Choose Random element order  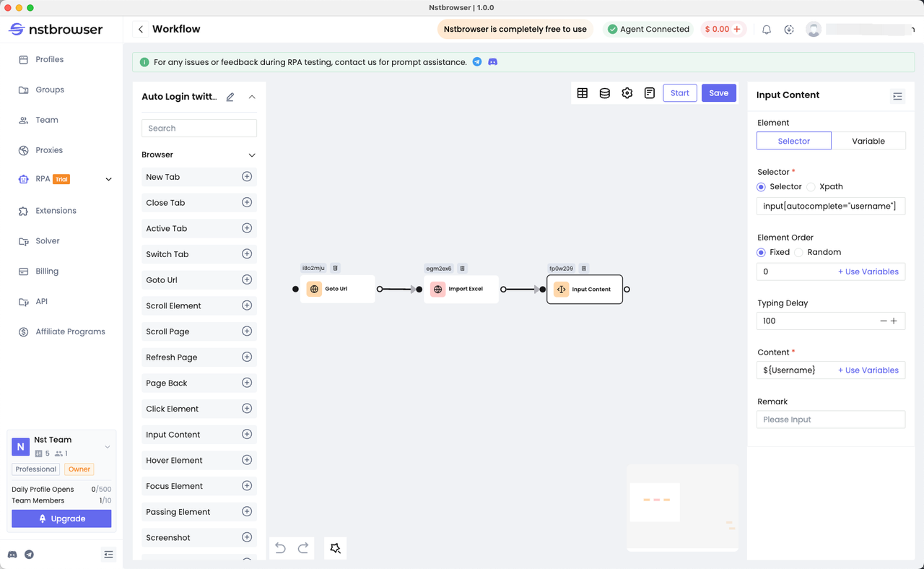point(799,253)
